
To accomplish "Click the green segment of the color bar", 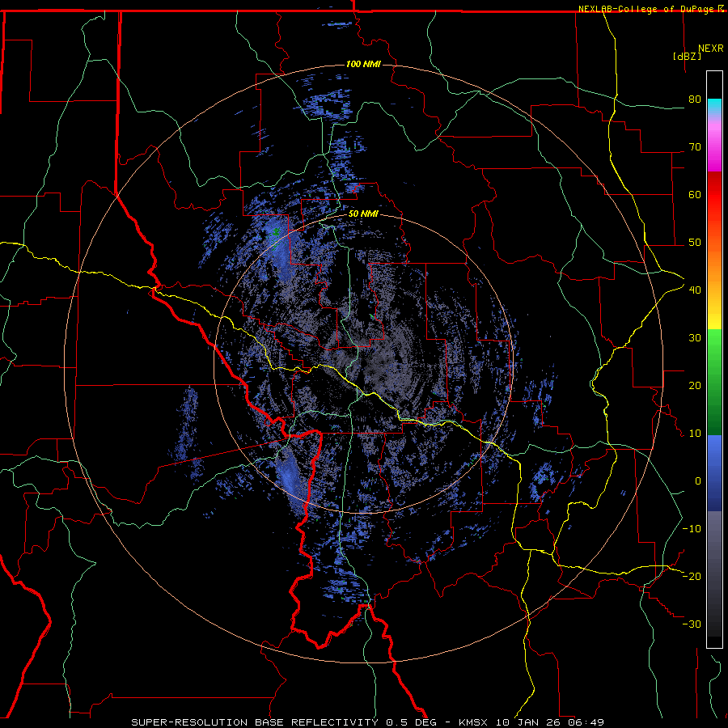I will 714,382.
